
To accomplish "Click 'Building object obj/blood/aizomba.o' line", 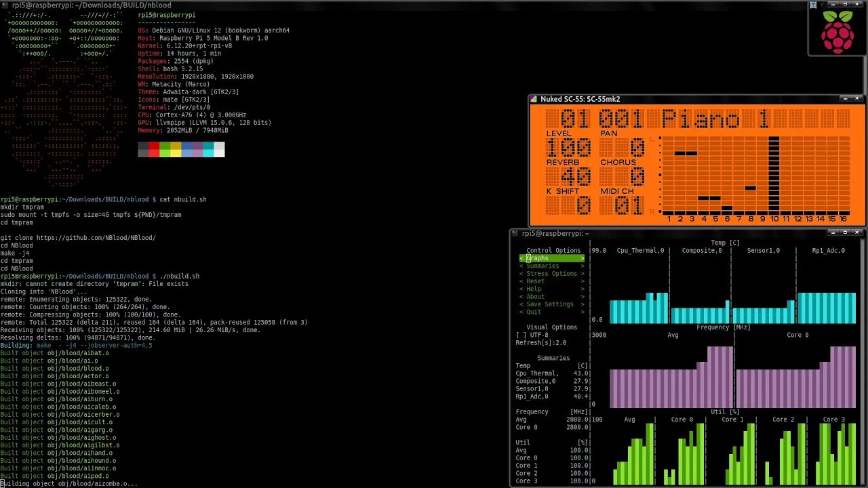I will click(x=69, y=484).
